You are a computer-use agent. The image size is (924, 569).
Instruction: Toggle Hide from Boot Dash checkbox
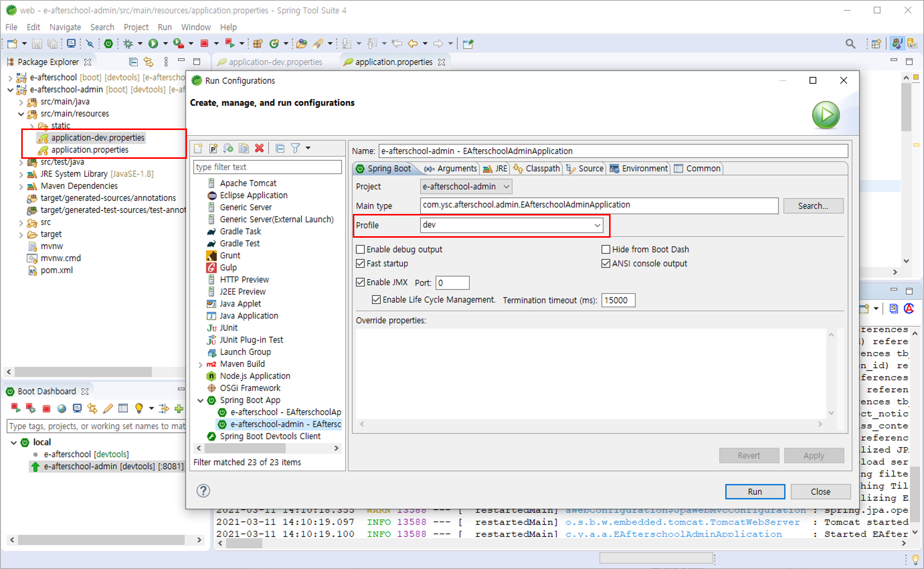[606, 249]
